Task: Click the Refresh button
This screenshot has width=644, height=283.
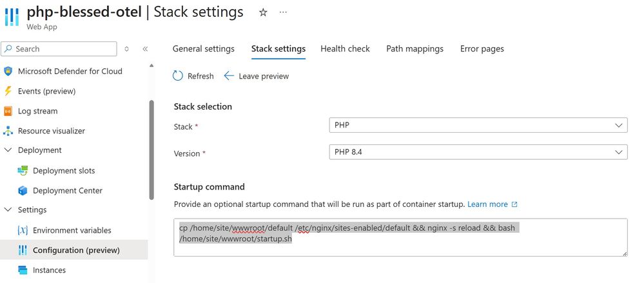Action: click(193, 76)
